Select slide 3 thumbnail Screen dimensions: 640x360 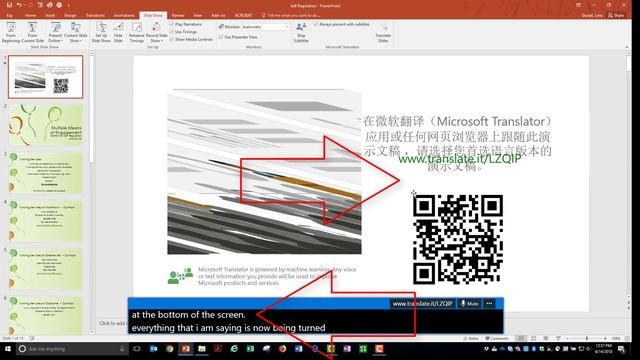46,173
